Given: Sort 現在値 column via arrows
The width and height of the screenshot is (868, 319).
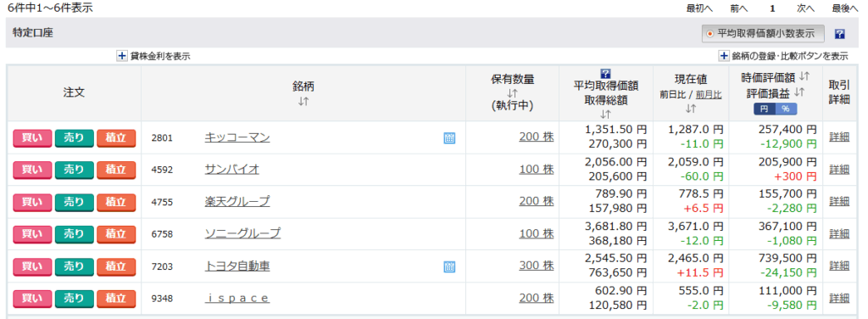Looking at the screenshot, I should click(690, 109).
